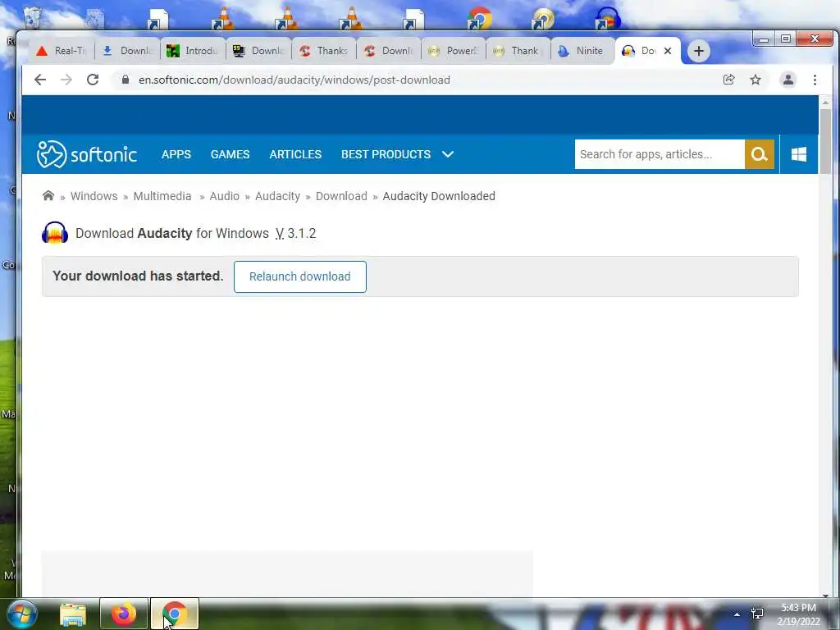Bookmark this page with the star icon

756,80
